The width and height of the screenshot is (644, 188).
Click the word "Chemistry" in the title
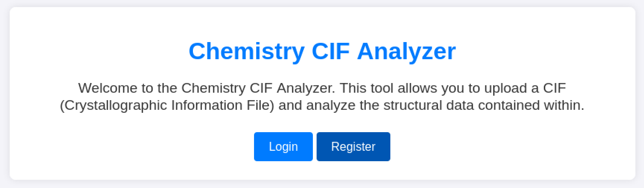[247, 51]
